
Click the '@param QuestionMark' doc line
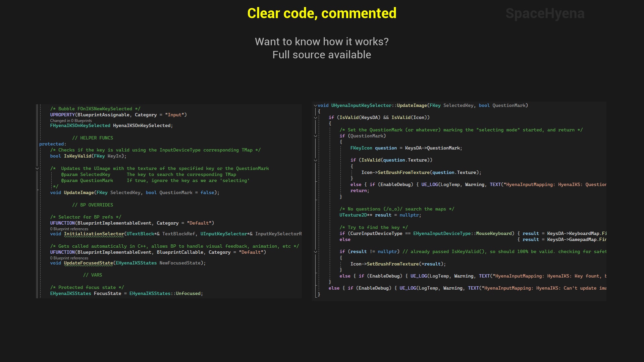(x=155, y=181)
